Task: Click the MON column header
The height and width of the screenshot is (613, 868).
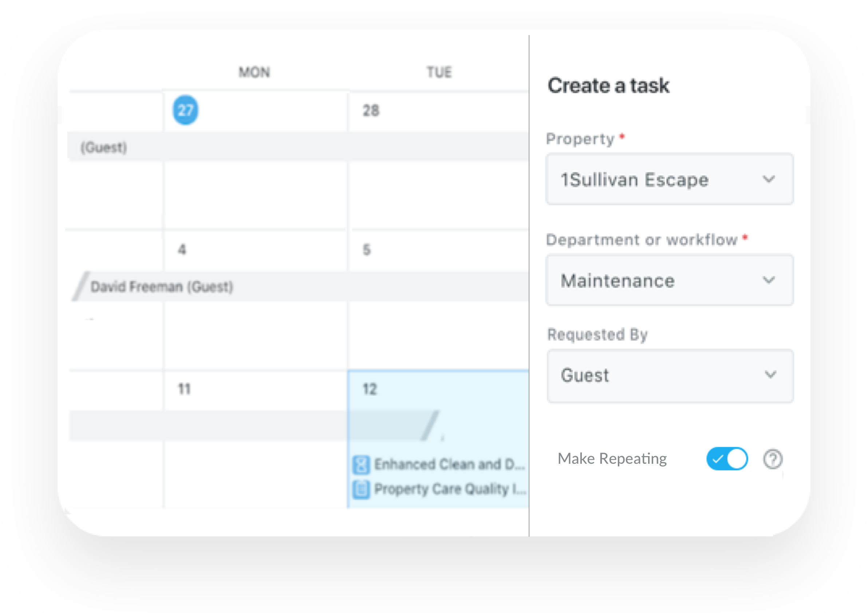Action: [x=254, y=72]
